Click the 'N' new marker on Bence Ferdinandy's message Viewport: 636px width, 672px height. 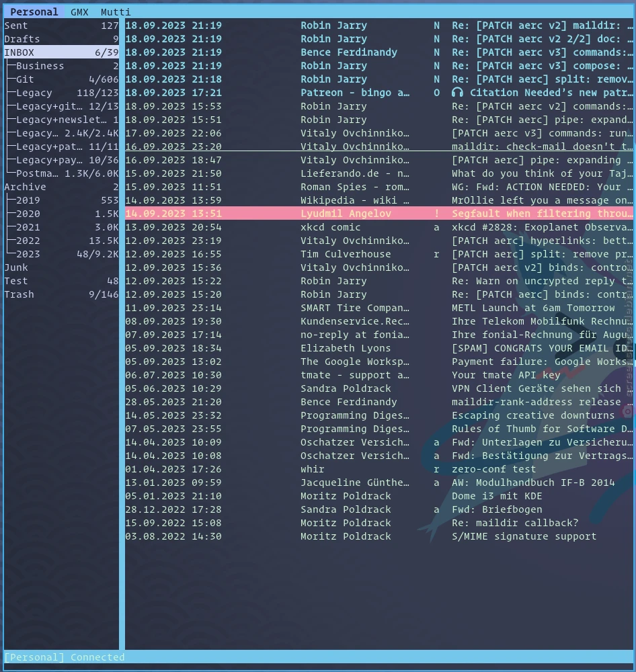coord(438,52)
